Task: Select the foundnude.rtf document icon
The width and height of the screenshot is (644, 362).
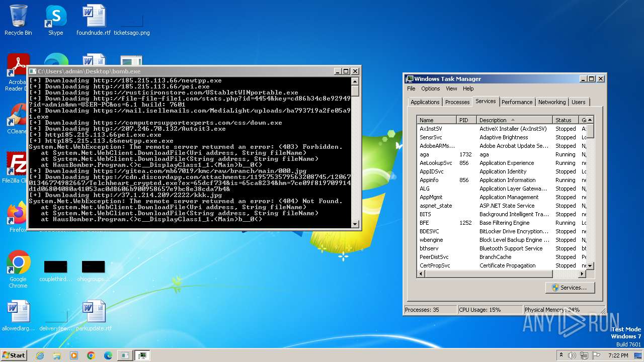Action: tap(94, 20)
